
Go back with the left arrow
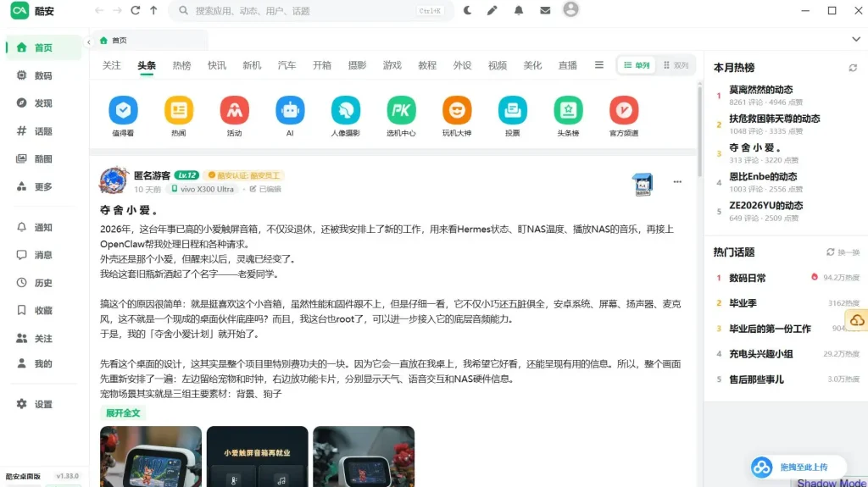(x=99, y=10)
